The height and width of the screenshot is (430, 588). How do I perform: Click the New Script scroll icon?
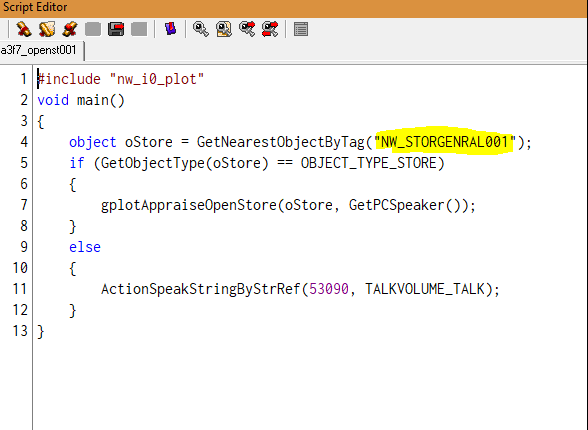(x=24, y=29)
